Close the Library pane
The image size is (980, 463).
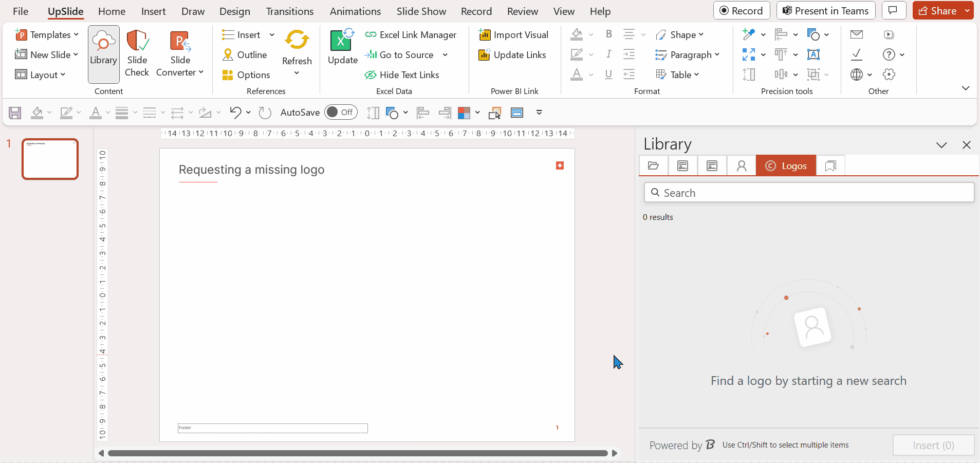coord(966,145)
